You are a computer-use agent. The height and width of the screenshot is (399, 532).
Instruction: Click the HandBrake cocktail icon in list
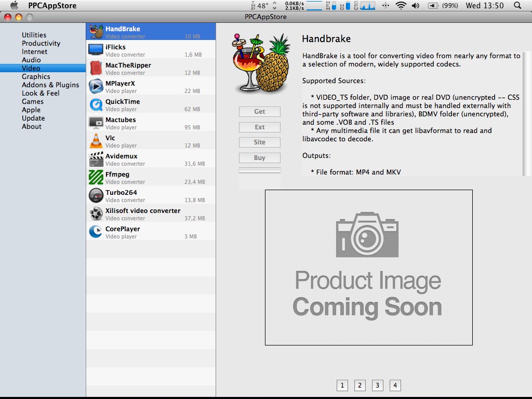point(96,32)
